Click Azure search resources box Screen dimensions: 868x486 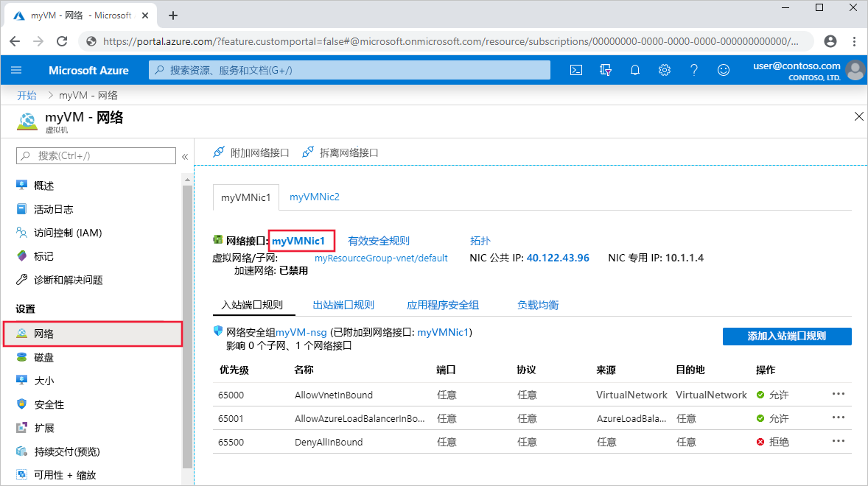pos(349,70)
